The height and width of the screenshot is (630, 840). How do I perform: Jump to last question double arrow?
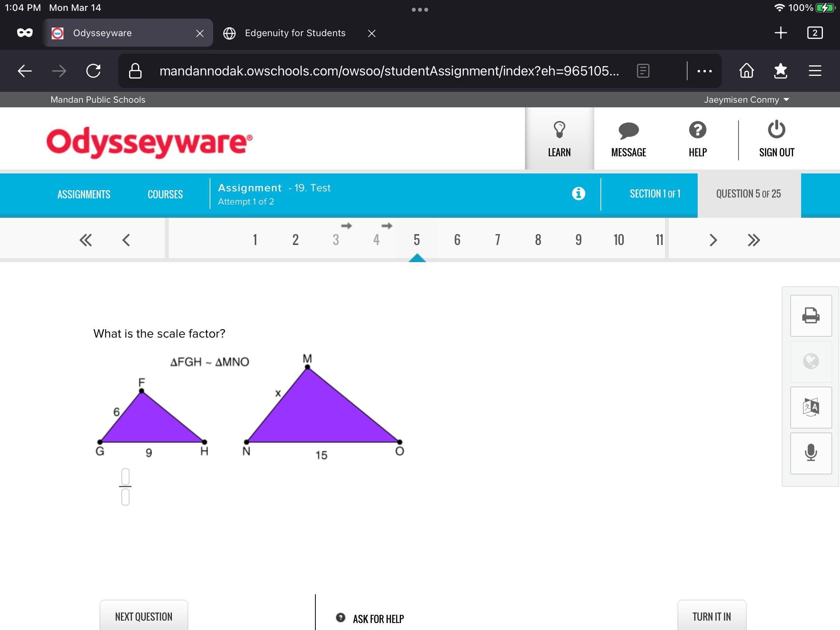pos(754,240)
